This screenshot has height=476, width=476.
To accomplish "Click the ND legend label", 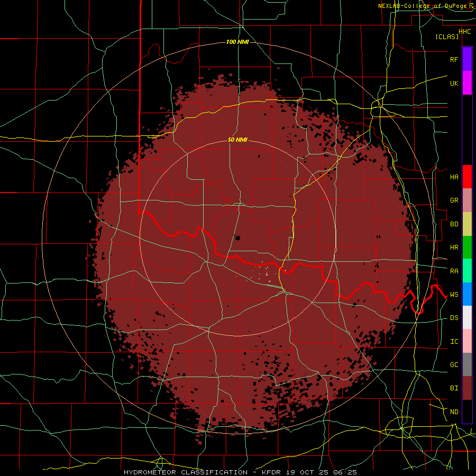I will pyautogui.click(x=454, y=412).
